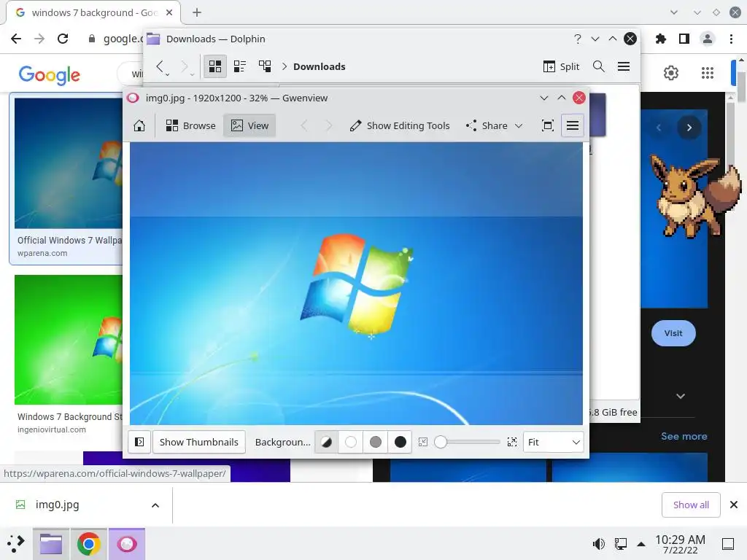Click Show Thumbnails button

click(198, 442)
